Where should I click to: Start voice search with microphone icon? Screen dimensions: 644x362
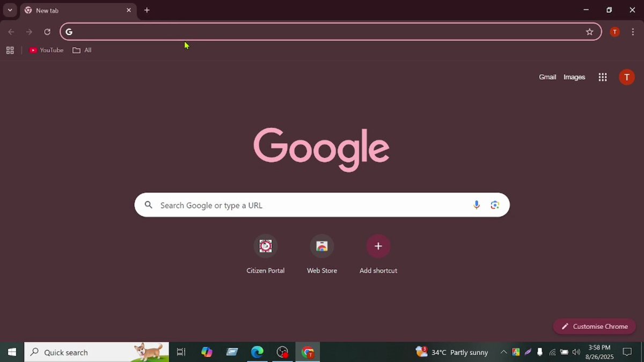point(477,205)
